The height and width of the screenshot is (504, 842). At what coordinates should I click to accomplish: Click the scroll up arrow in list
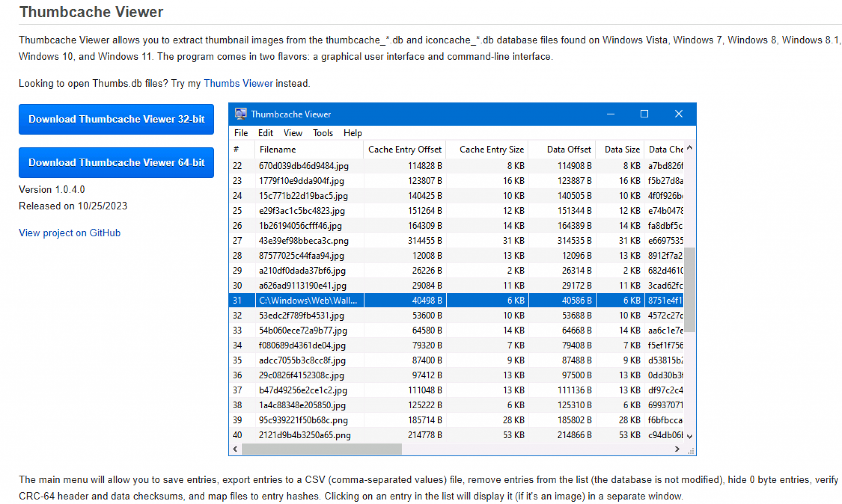(690, 148)
